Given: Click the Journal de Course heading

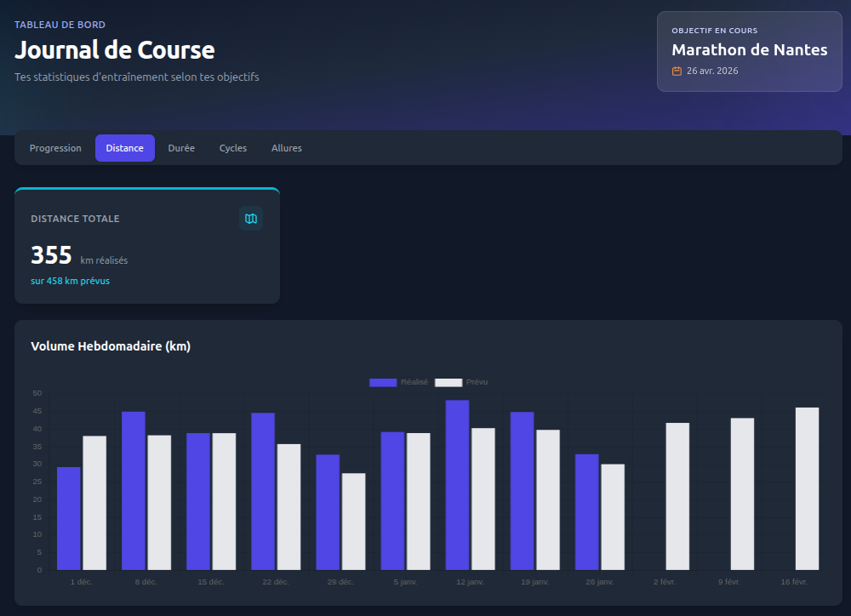Looking at the screenshot, I should 115,51.
